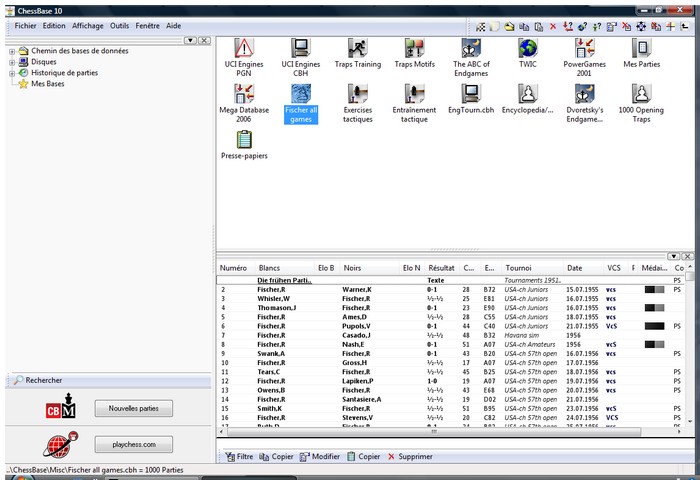The image size is (700, 480).
Task: Click the game list horizontal scrollbar
Action: click(434, 432)
